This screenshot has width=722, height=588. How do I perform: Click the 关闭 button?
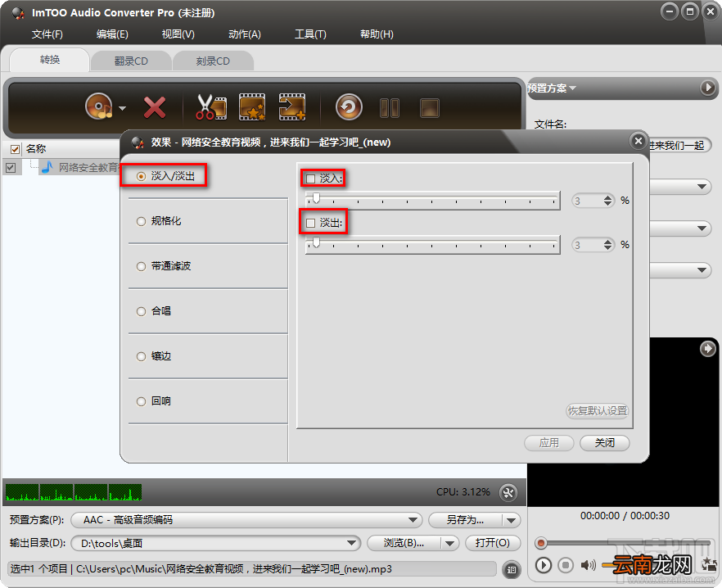pos(605,443)
